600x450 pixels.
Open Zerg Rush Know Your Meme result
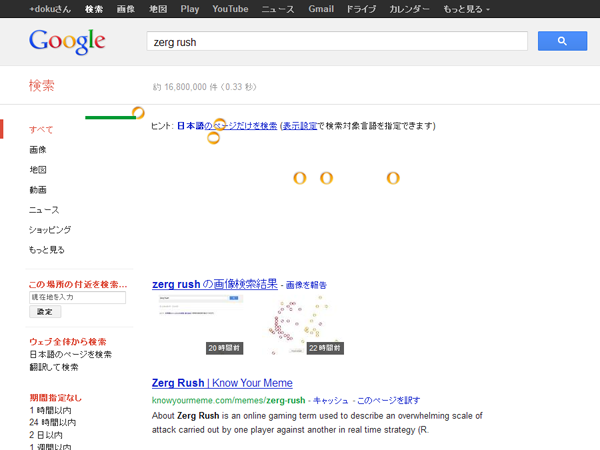click(222, 383)
